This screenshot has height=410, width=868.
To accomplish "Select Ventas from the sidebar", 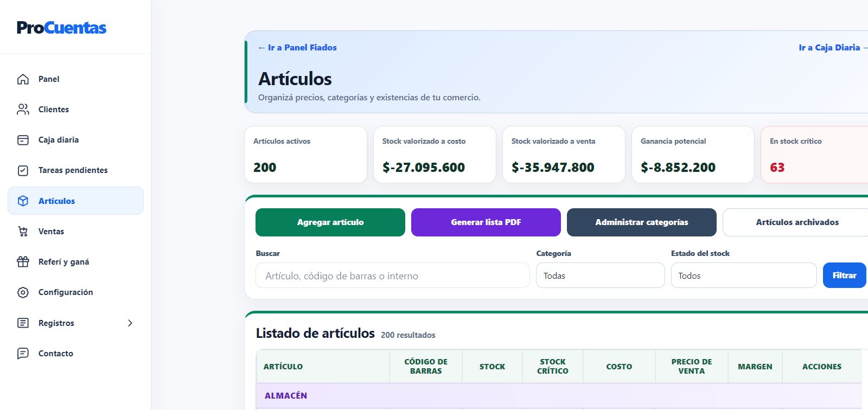I will click(75, 232).
